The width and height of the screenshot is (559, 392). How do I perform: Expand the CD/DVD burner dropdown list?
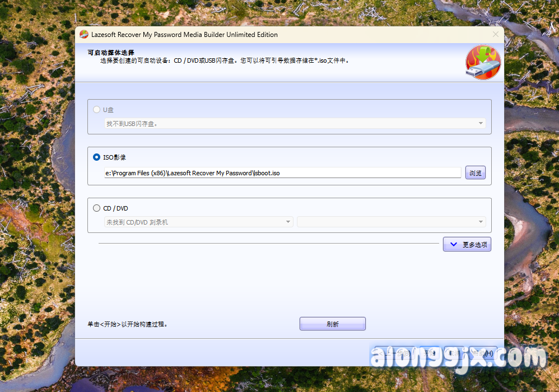[x=198, y=222]
